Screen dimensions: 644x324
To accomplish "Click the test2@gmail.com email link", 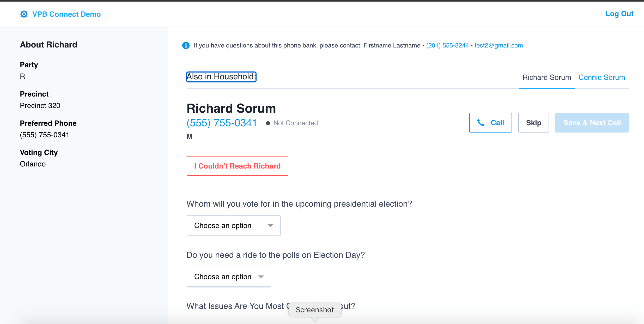I will (x=499, y=45).
